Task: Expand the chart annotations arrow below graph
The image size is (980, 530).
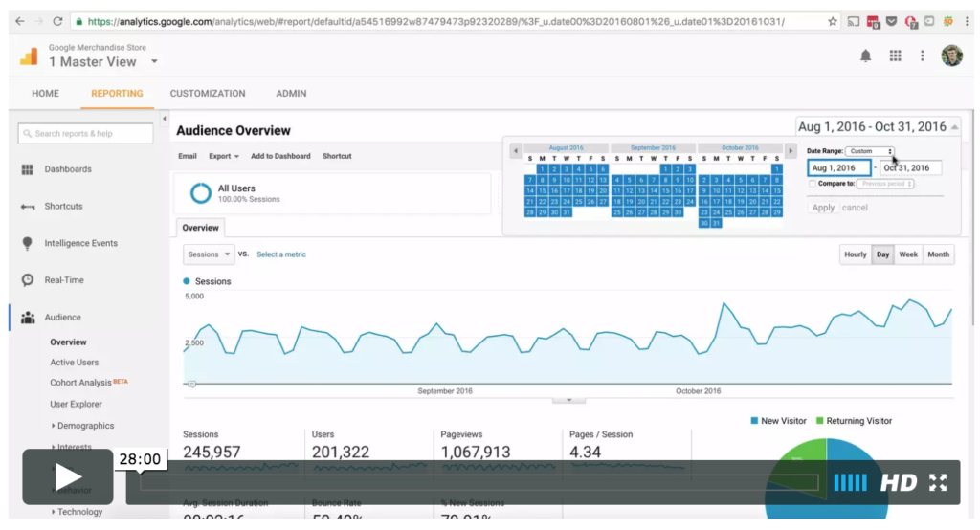Action: 568,400
